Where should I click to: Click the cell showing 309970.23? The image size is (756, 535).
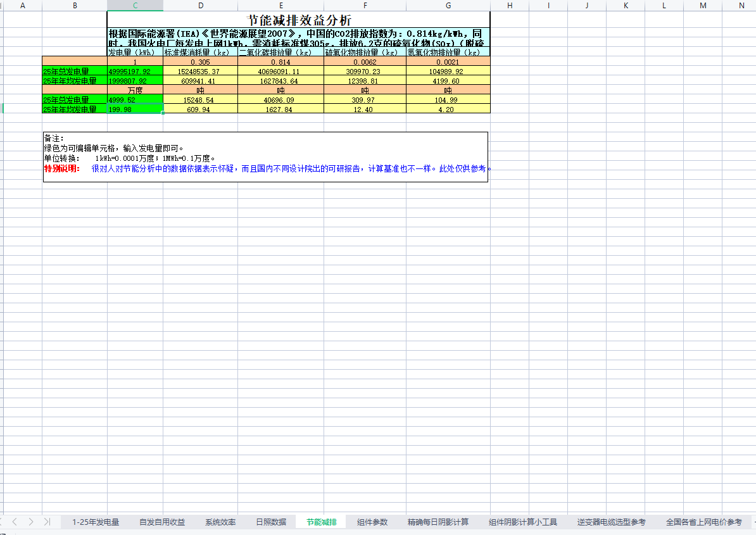(x=365, y=71)
